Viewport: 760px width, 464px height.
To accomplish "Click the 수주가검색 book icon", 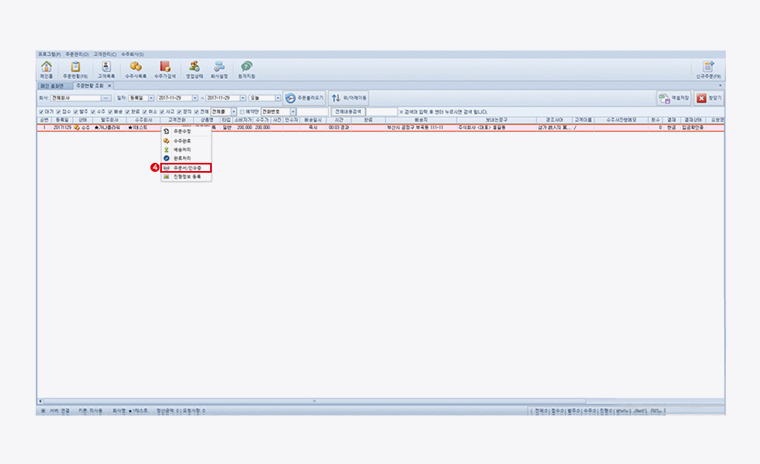I will click(x=165, y=68).
